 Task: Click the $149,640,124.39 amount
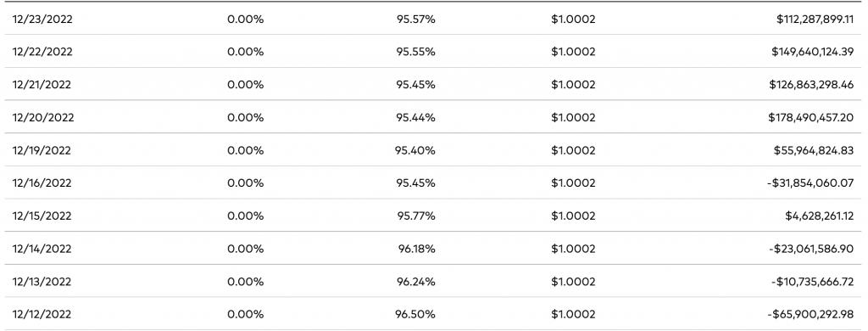(813, 52)
